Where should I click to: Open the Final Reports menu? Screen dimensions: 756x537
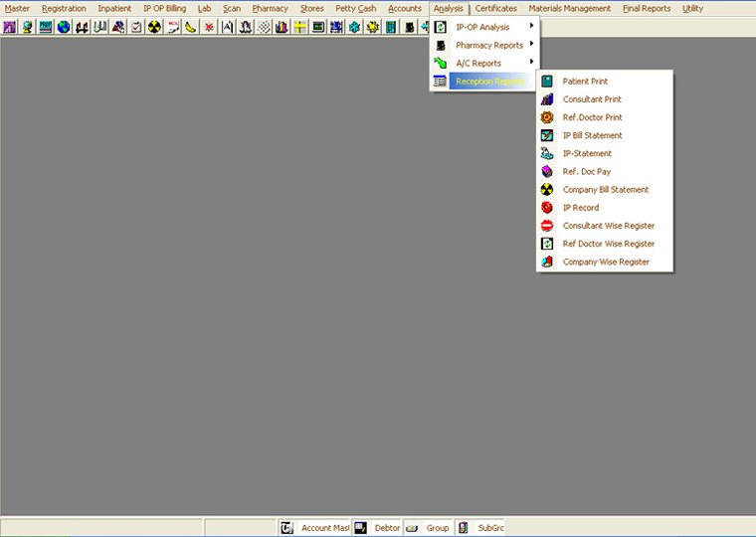[x=647, y=8]
